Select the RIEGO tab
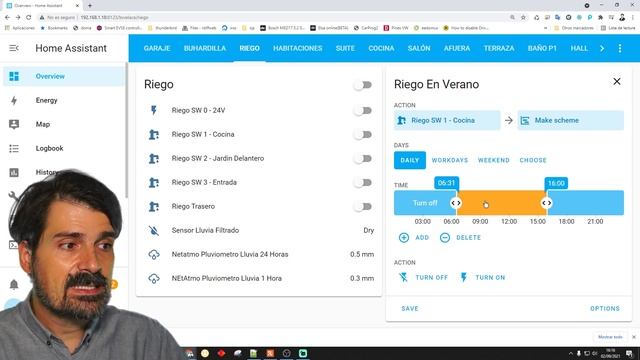Screen dimensions: 640x360 coord(249,48)
